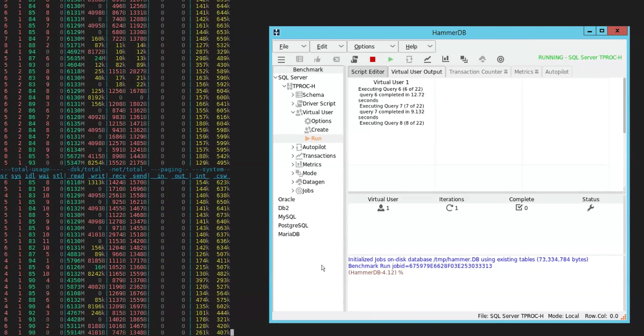Click File: SQL Server TPROC-H status text
This screenshot has width=644, height=336.
[510, 316]
